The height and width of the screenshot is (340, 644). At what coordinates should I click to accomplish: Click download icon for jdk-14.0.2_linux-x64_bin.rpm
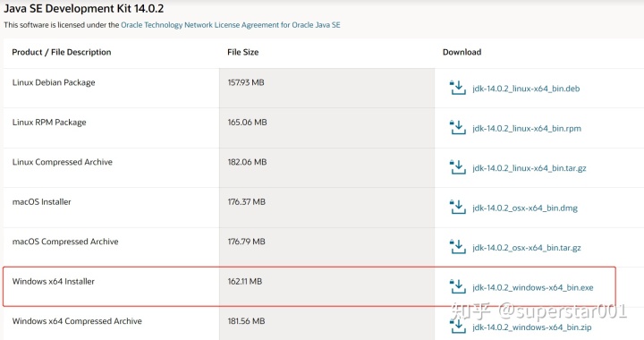point(458,128)
